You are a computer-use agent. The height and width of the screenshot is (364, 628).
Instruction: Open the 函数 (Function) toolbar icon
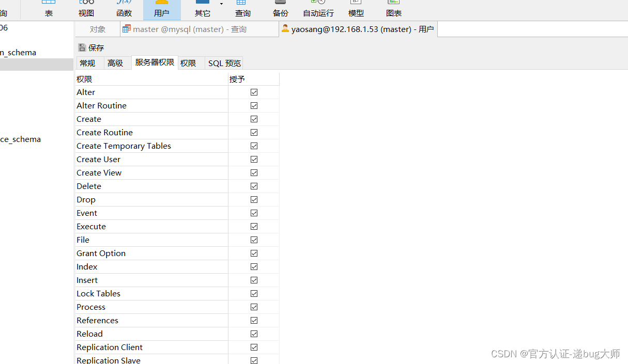(124, 9)
